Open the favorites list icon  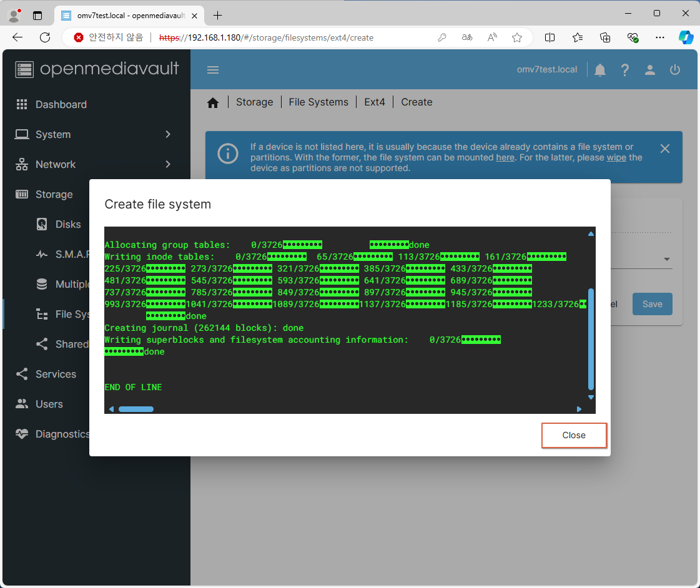click(577, 37)
